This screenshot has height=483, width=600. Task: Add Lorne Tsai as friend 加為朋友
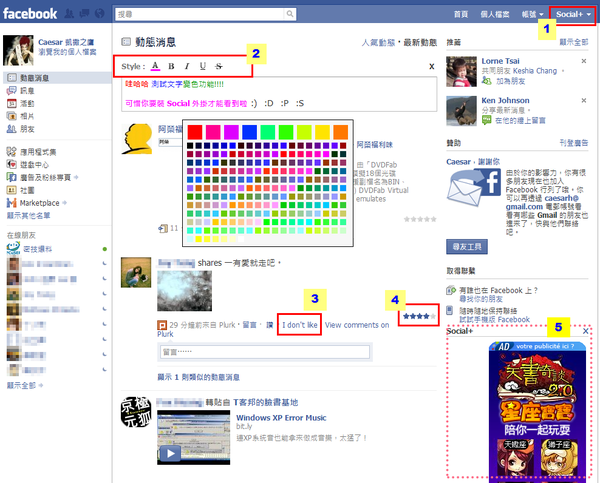pyautogui.click(x=510, y=81)
